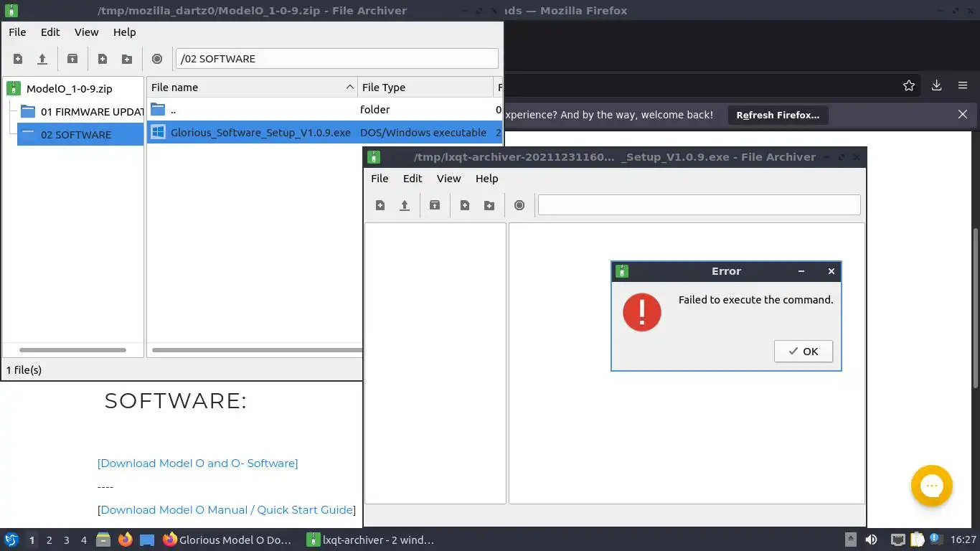The height and width of the screenshot is (551, 980).
Task: Click OK in the Error dialog
Action: 804,352
